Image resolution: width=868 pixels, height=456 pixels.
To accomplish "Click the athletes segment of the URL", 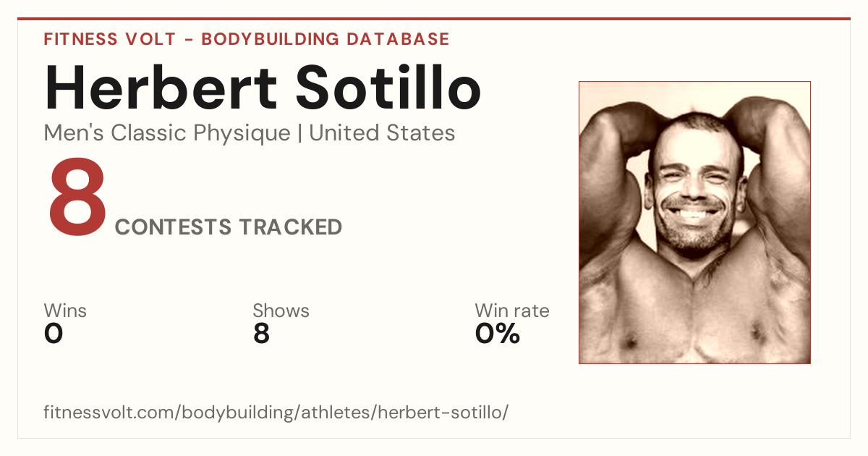I will (335, 413).
